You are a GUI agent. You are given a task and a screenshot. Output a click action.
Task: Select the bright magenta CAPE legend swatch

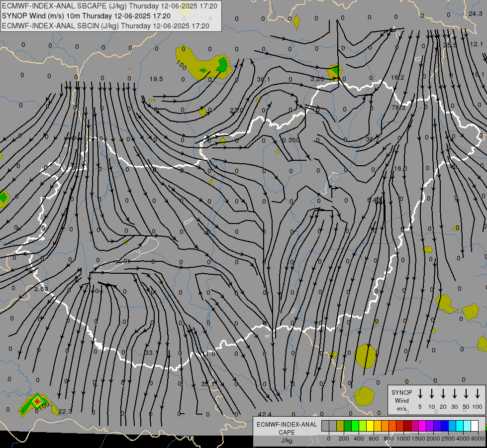(422, 426)
